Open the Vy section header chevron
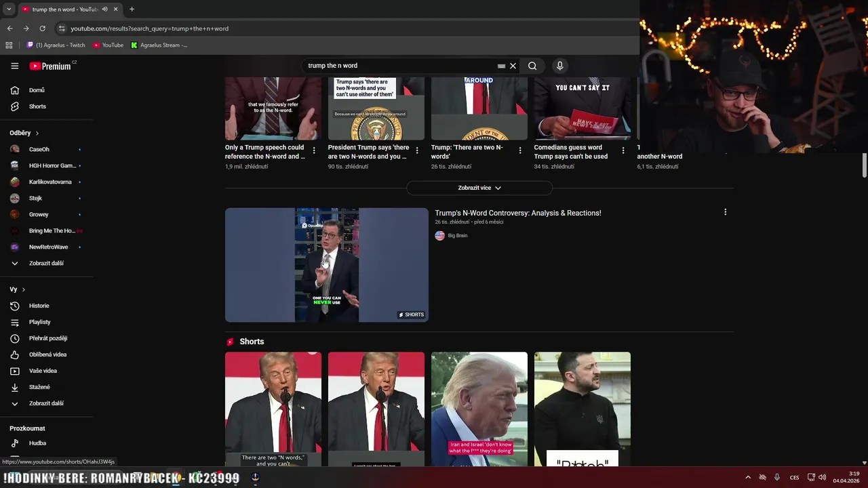The width and height of the screenshot is (868, 488). tap(24, 289)
